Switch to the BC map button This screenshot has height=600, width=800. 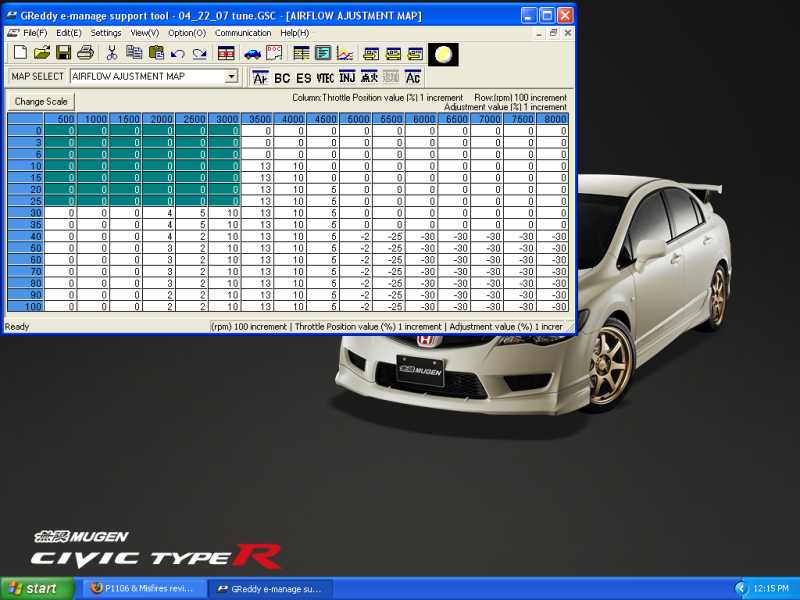282,77
